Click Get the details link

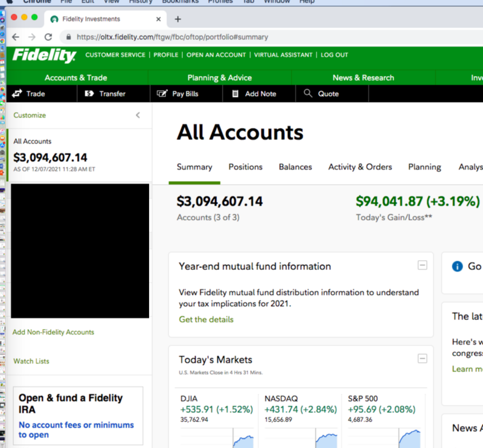coord(206,319)
